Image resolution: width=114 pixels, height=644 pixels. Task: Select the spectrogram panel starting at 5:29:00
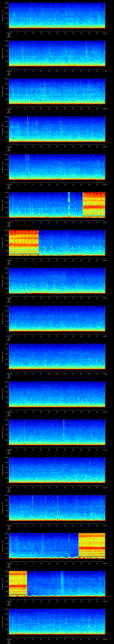(x=57, y=16)
